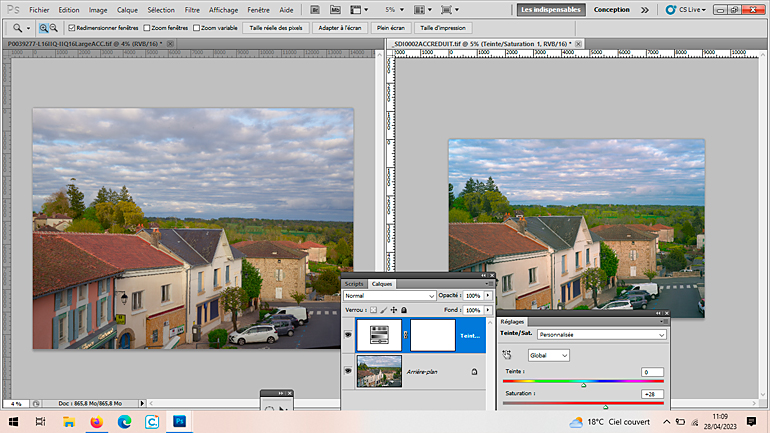770x433 pixels.
Task: Click status bar preview icon beside 4 %
Action: point(36,404)
